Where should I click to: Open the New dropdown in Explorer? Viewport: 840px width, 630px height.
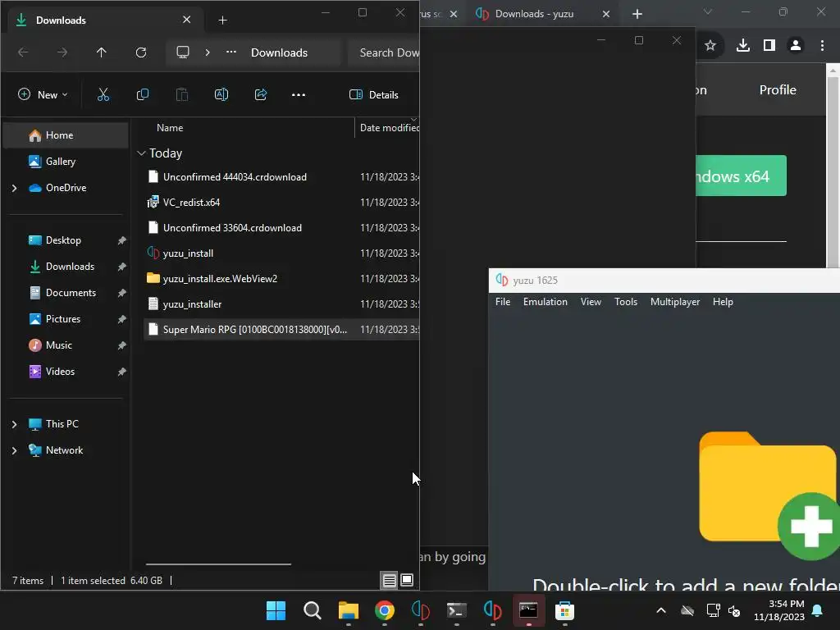pyautogui.click(x=43, y=95)
